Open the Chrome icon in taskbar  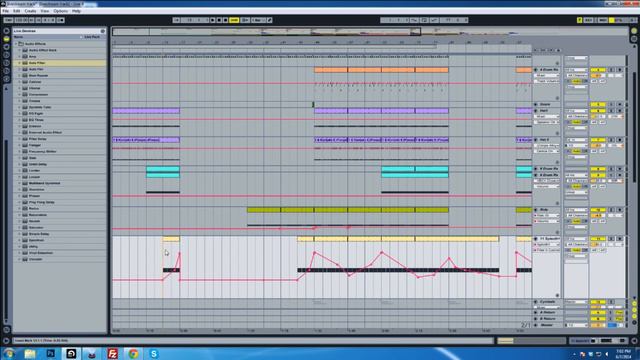pyautogui.click(x=133, y=353)
